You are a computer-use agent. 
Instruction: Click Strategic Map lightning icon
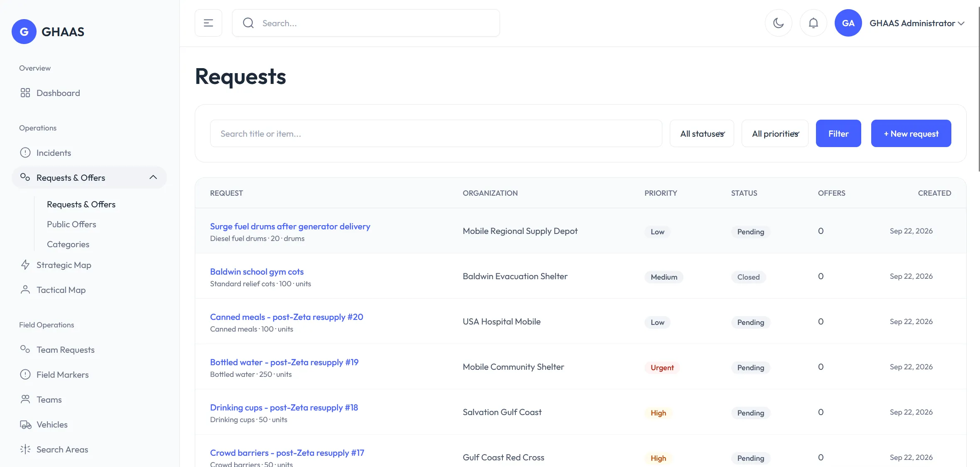coord(25,265)
